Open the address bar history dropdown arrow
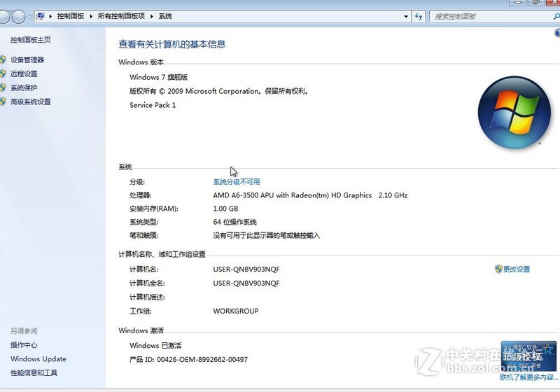Viewport: 560px width, 392px height. (405, 16)
